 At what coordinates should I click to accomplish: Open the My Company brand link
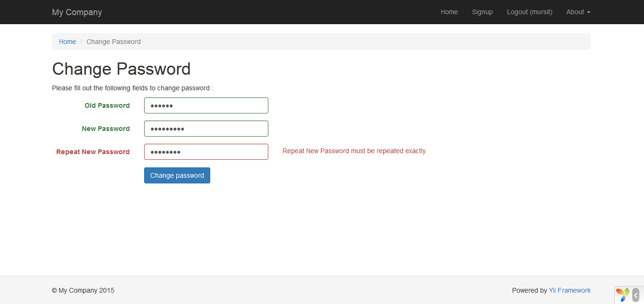pos(77,12)
